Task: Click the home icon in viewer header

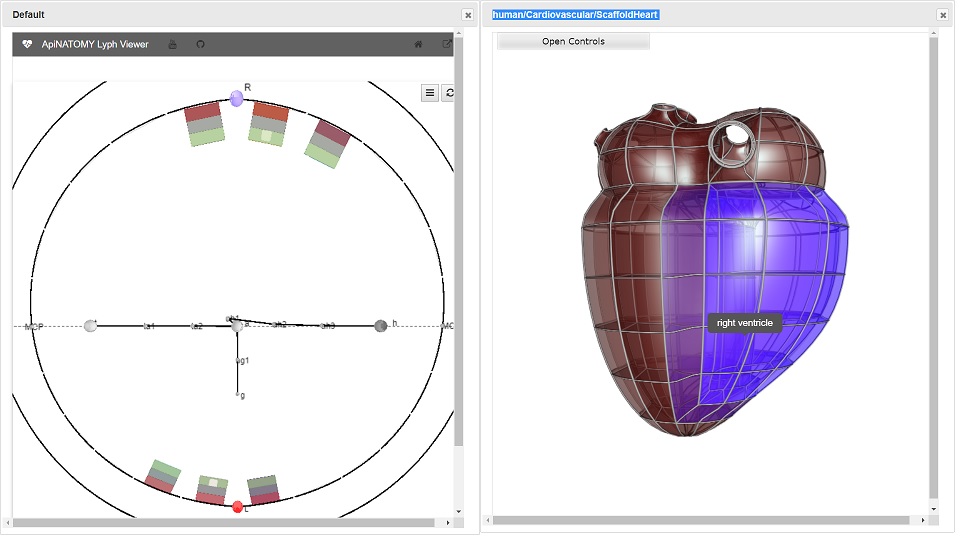Action: (418, 44)
